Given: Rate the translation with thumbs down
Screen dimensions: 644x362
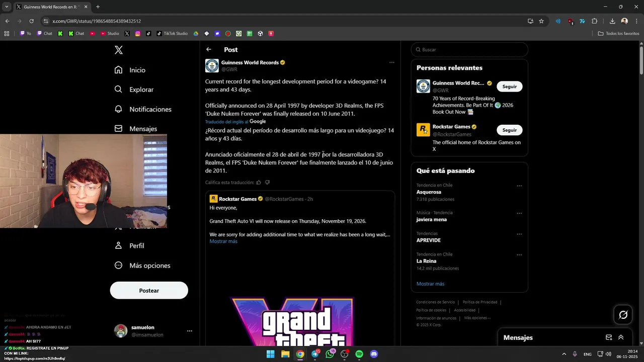Looking at the screenshot, I should pyautogui.click(x=267, y=183).
